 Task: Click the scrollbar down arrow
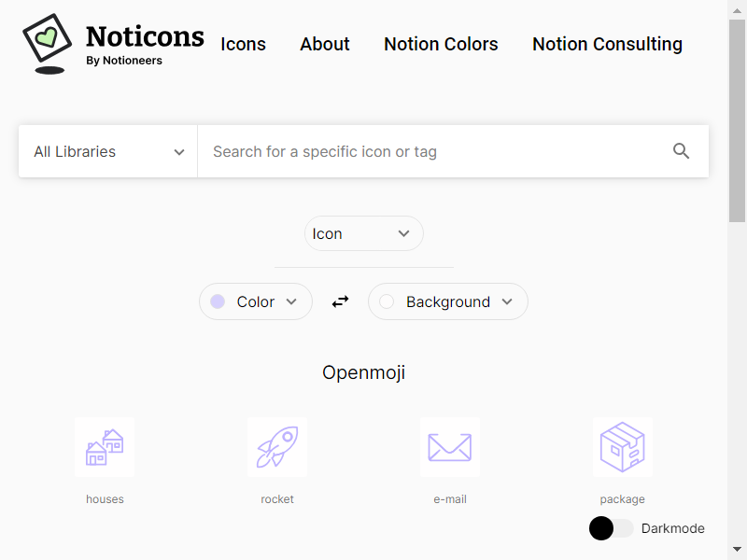point(737,550)
